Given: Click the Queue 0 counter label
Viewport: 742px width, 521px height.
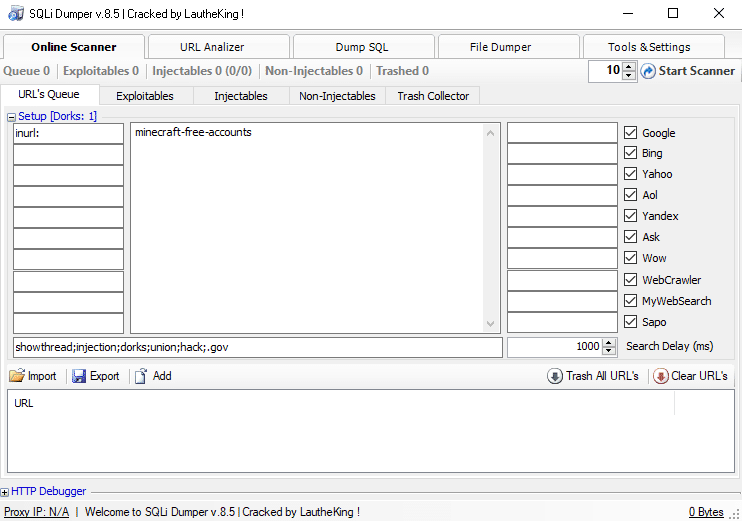Looking at the screenshot, I should [26, 71].
